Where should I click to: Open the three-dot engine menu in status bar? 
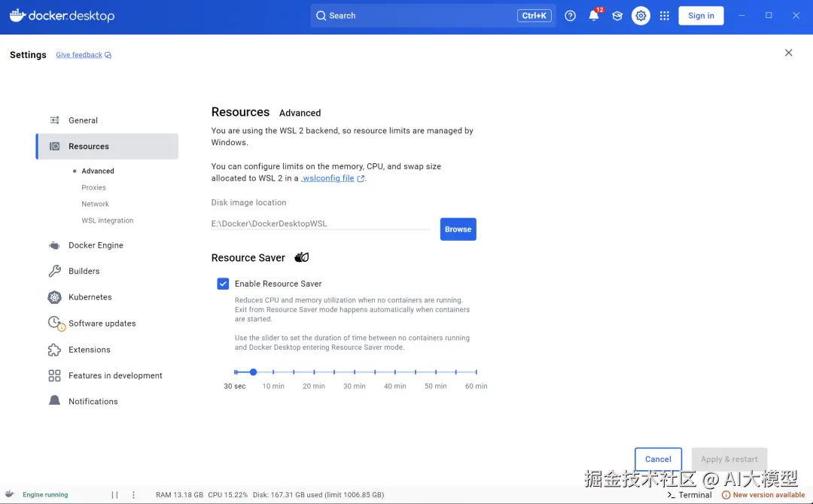tap(133, 495)
